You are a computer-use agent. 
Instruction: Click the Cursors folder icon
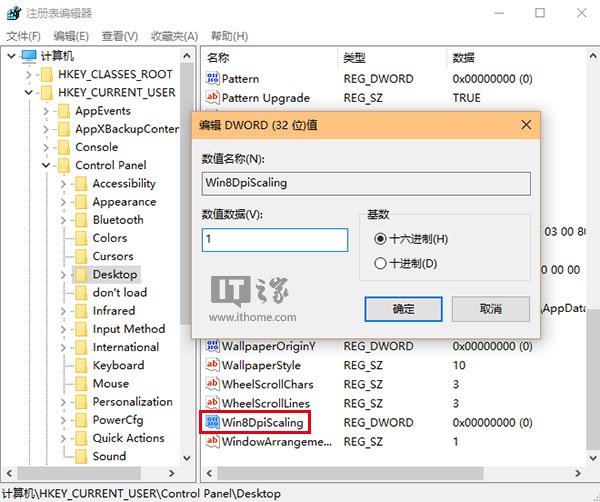coord(81,256)
